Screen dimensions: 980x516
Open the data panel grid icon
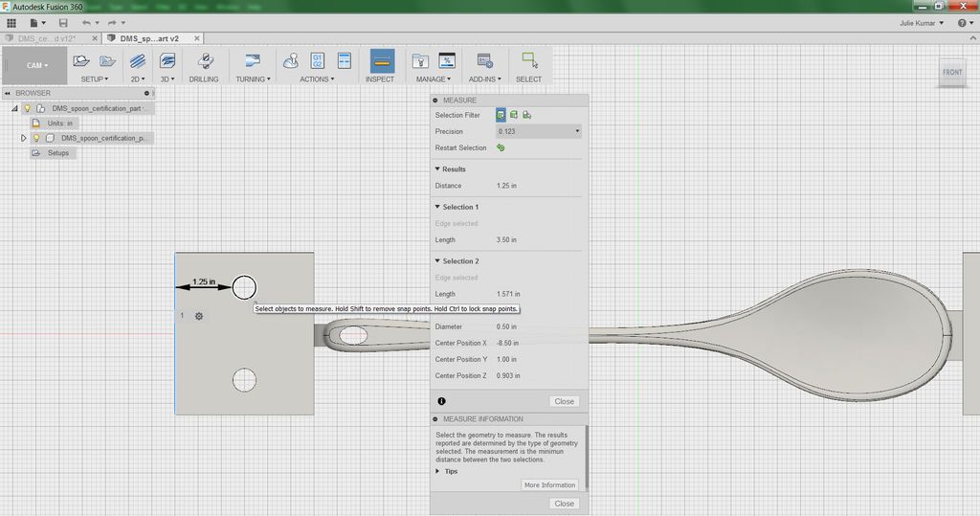pyautogui.click(x=11, y=22)
